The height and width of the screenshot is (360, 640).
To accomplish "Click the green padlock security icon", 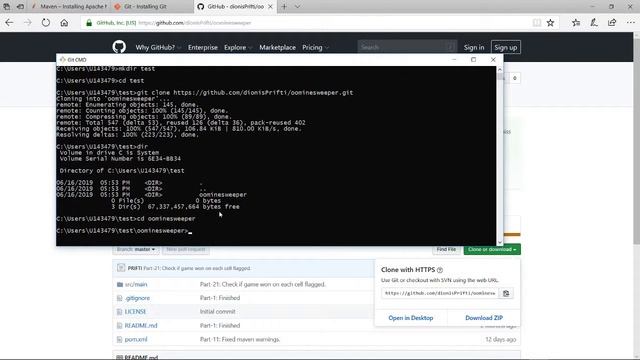I will tap(89, 23).
